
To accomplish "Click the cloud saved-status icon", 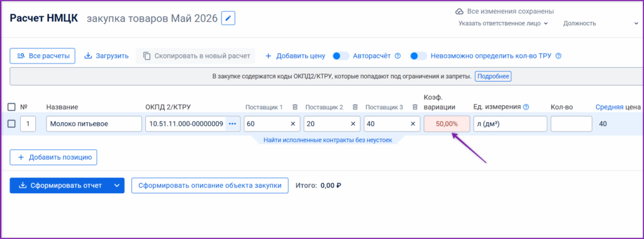I will click(x=460, y=11).
